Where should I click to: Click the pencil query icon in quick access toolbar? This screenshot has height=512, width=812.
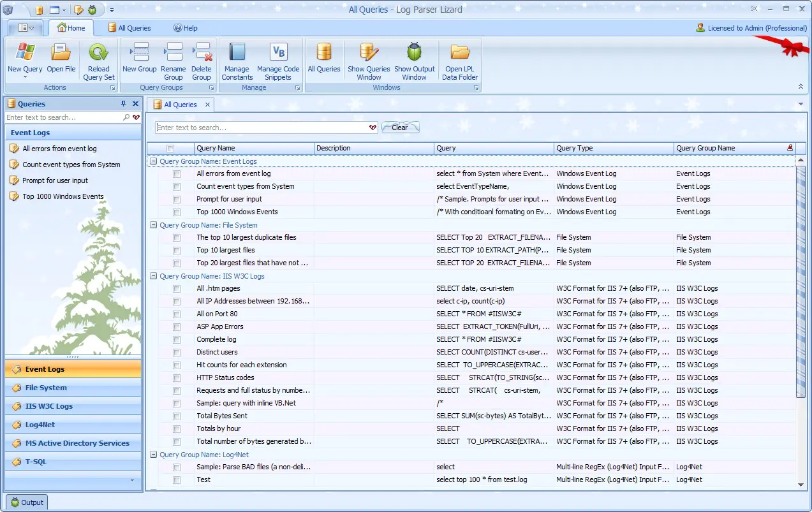coord(79,10)
